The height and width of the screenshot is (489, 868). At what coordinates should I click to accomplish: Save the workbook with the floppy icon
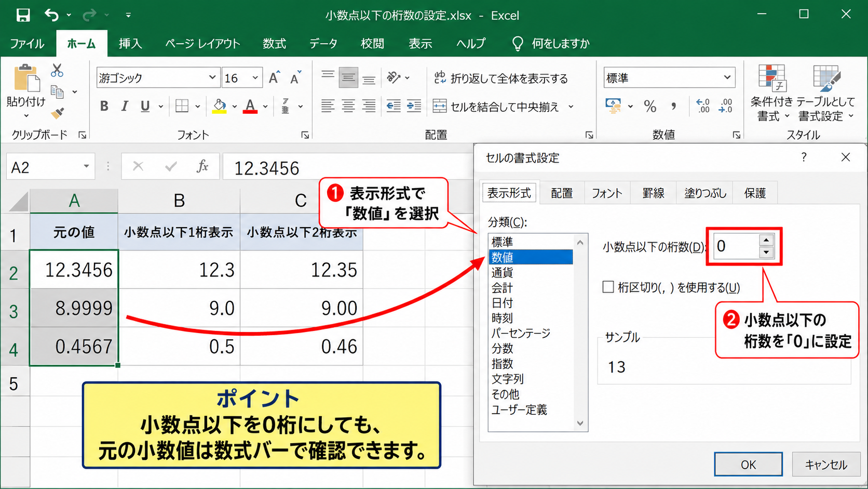tap(23, 15)
